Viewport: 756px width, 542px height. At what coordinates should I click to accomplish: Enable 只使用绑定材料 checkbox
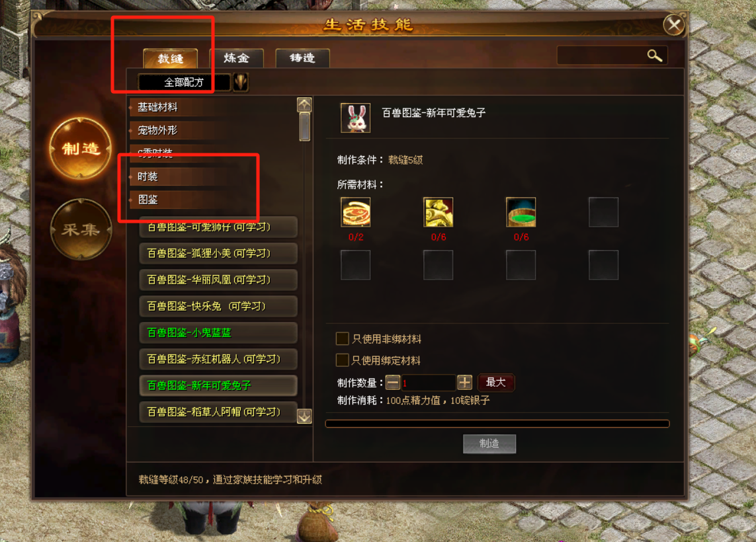pyautogui.click(x=342, y=360)
